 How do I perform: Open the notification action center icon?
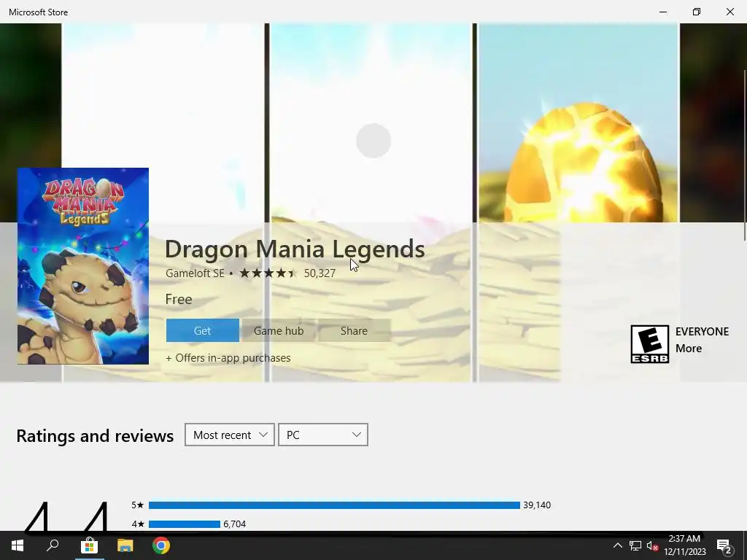pos(724,545)
